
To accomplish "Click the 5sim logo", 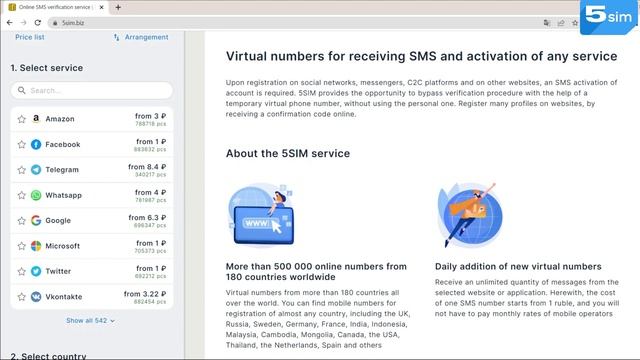I will (609, 17).
